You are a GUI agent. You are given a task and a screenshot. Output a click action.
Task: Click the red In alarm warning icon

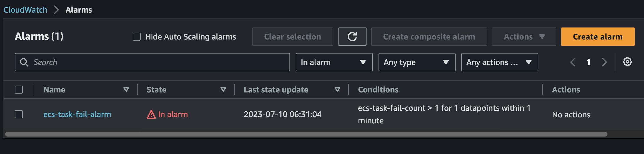pyautogui.click(x=151, y=114)
